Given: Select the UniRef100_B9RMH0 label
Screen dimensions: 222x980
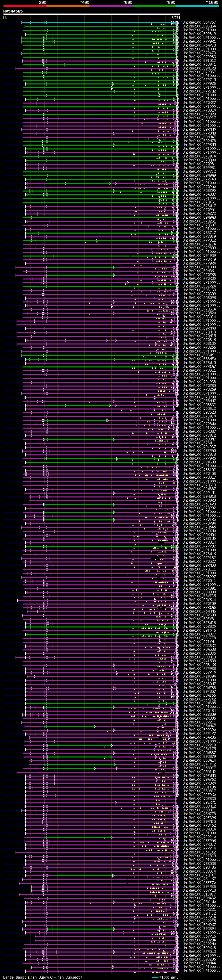Looking at the screenshot, I should 199,129.
